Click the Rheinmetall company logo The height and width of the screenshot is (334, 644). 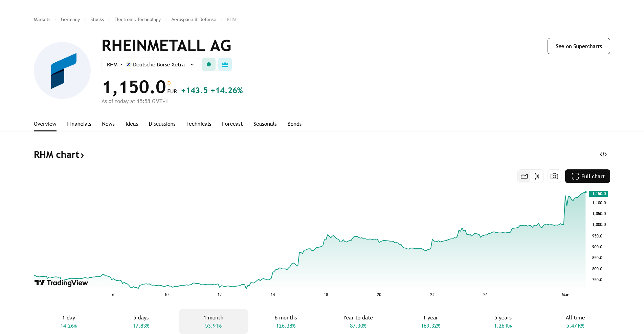[x=62, y=70]
